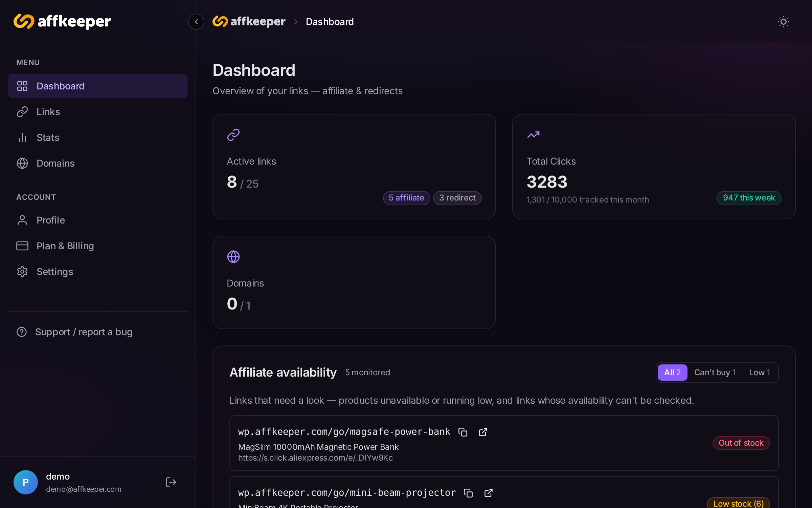Open mini-beam-projector link externally

[x=489, y=493]
